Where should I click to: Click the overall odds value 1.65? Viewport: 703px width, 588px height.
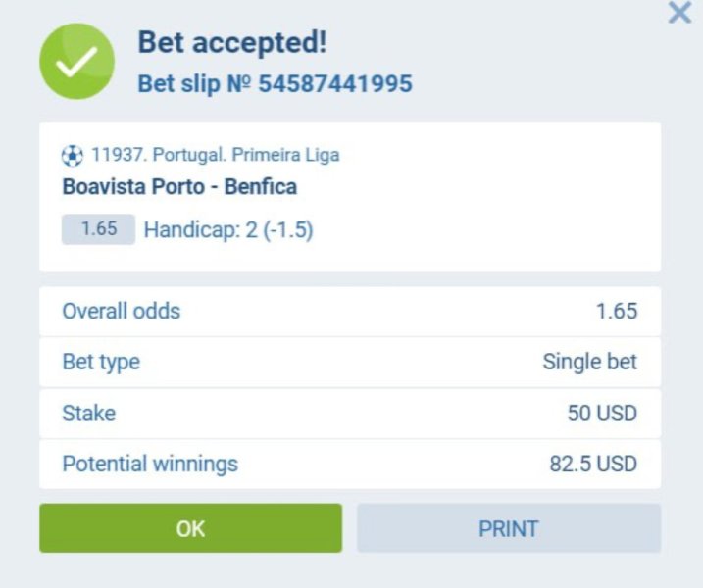pos(617,312)
